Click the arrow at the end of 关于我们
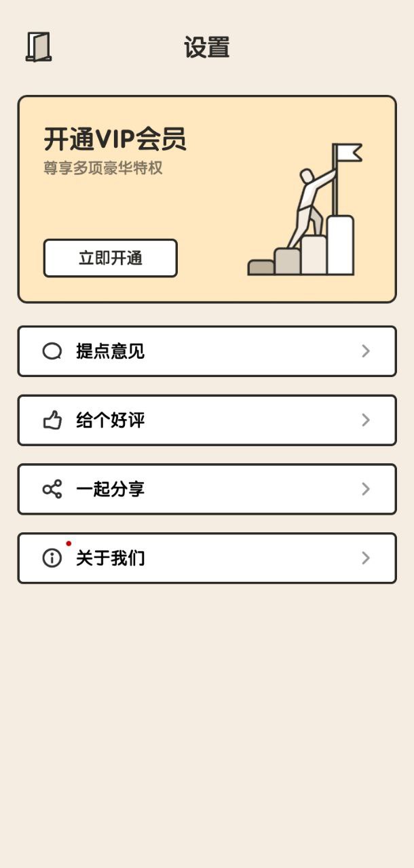The image size is (414, 868). pos(366,558)
